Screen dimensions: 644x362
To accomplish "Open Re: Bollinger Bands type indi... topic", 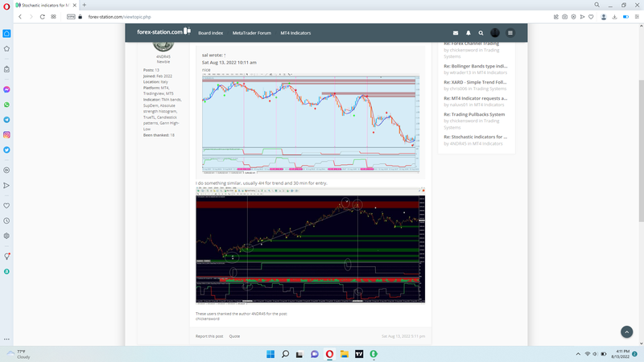I will (475, 66).
